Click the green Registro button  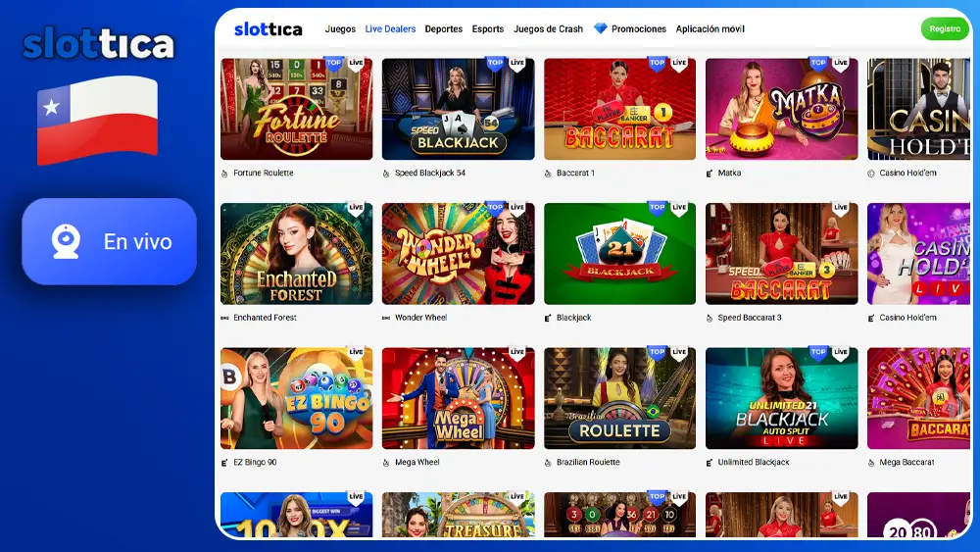click(x=945, y=28)
